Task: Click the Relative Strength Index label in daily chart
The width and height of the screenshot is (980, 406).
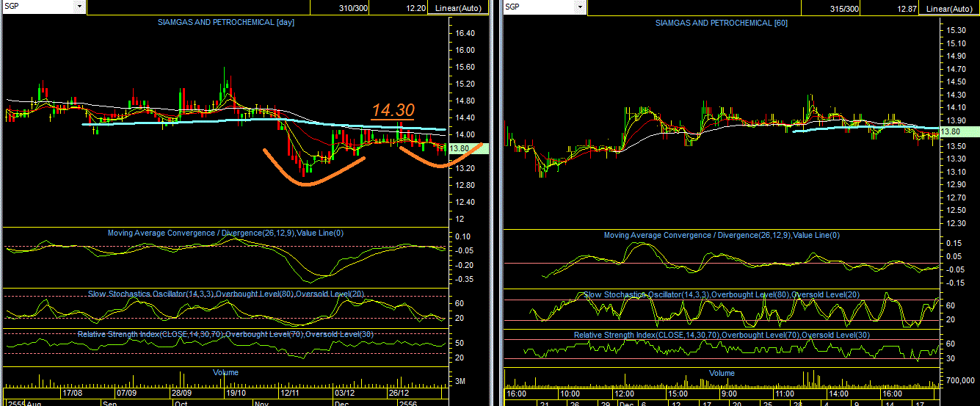Action: (x=226, y=335)
